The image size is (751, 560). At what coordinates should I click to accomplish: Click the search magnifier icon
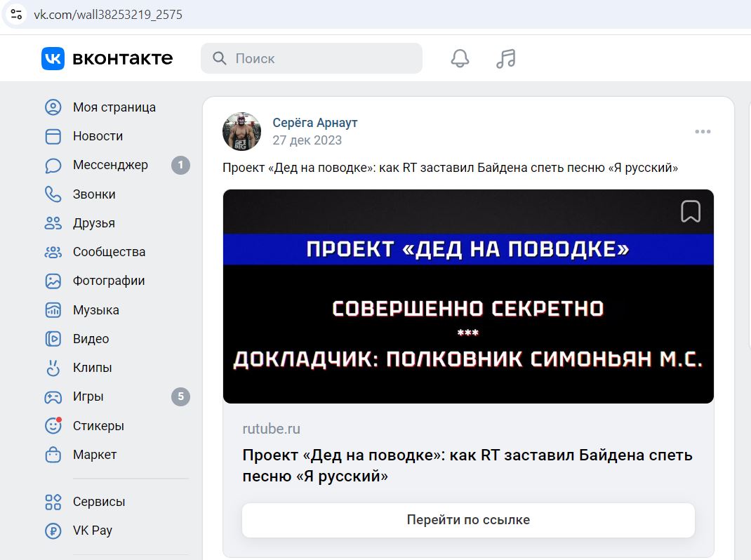220,58
